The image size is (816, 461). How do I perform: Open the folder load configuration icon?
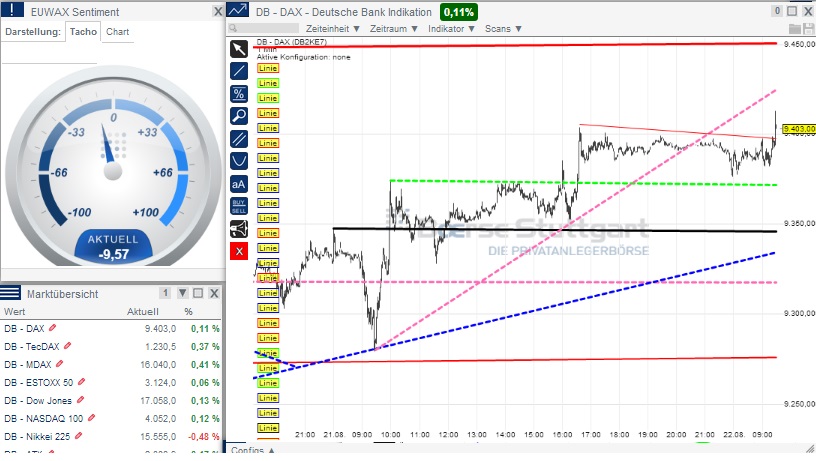coord(795,29)
